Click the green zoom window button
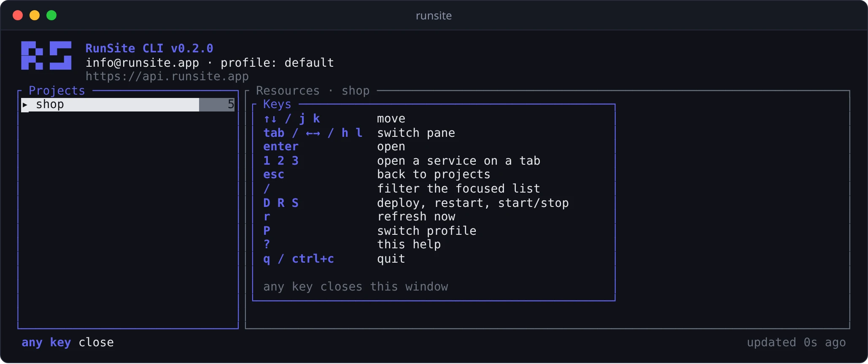Viewport: 868px width, 364px height. (51, 16)
